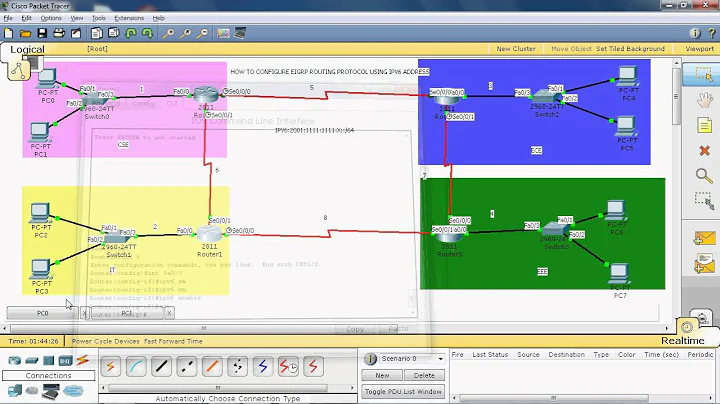
Task: Open the network information icon
Action: [x=695, y=33]
